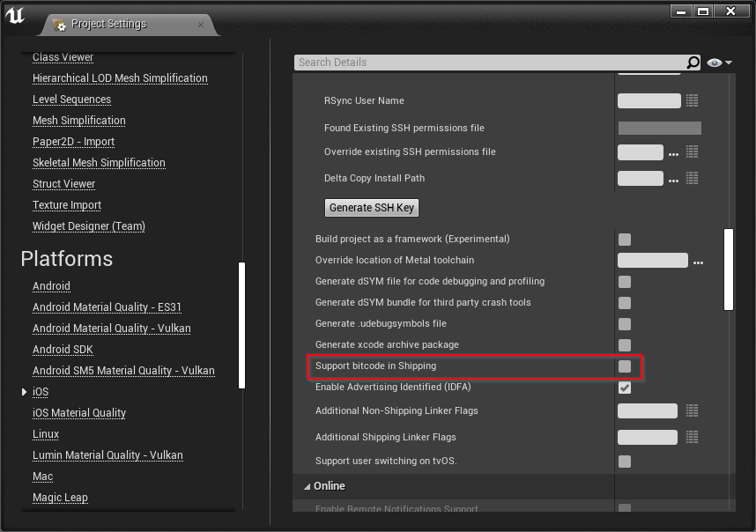Screen dimensions: 756x532
Task: Click the grid icon beside Additional Shipping Linker Flags
Action: click(x=692, y=437)
